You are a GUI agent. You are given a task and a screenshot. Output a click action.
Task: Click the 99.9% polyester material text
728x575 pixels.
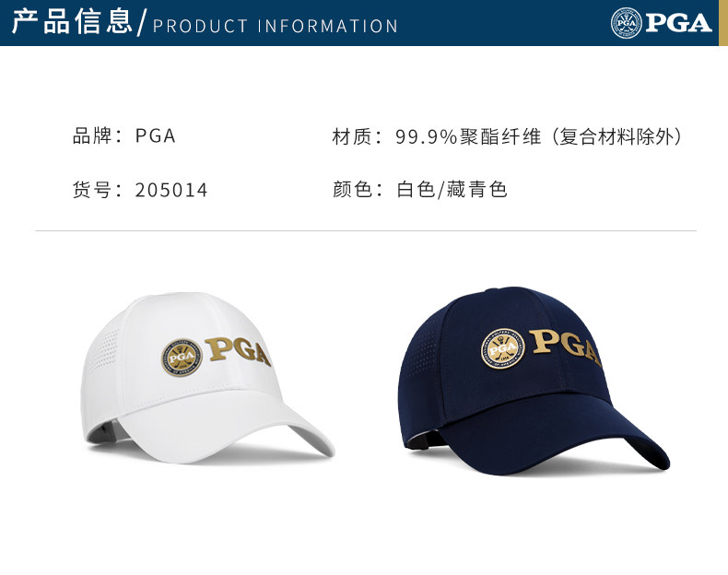(x=538, y=136)
